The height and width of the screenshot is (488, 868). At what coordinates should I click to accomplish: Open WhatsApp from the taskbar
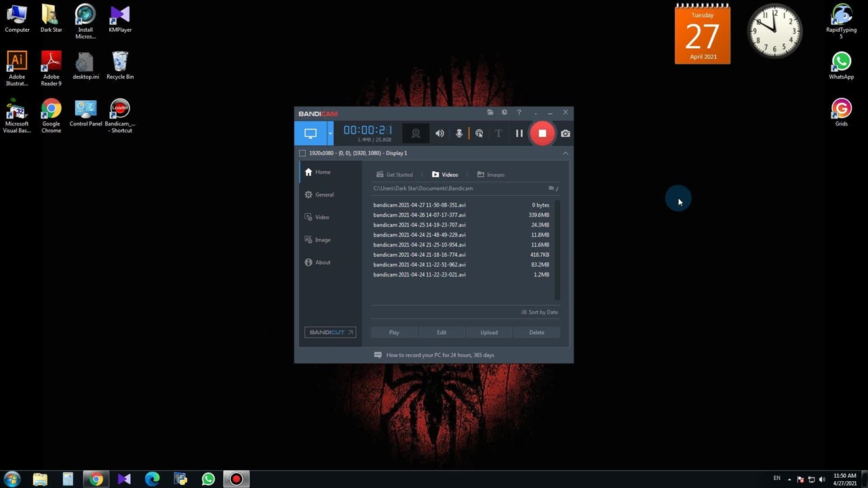pyautogui.click(x=208, y=479)
